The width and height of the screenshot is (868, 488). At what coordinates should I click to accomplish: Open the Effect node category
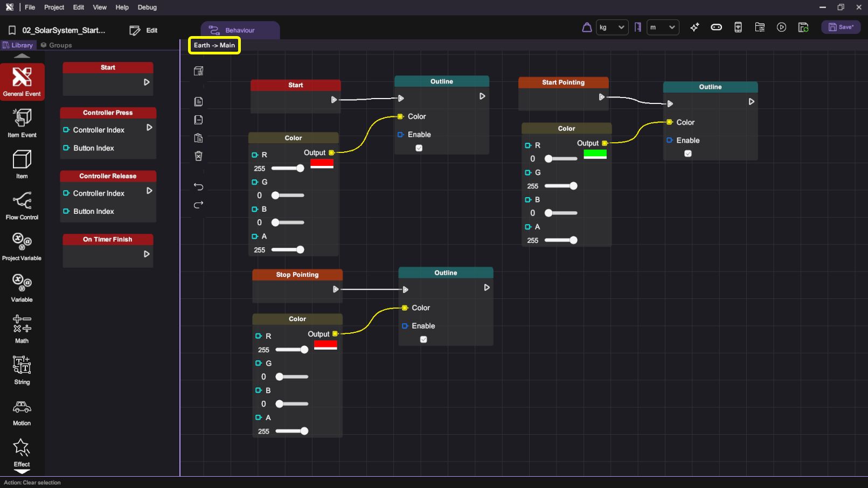[22, 452]
